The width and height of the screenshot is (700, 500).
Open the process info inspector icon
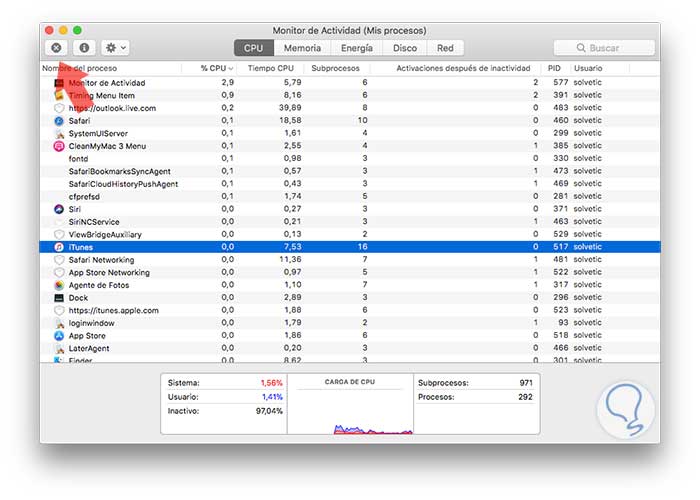pos(84,48)
